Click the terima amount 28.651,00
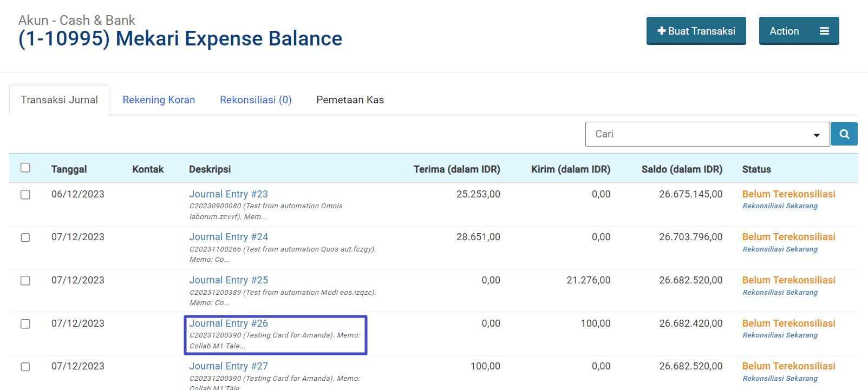868x390 pixels. 478,237
